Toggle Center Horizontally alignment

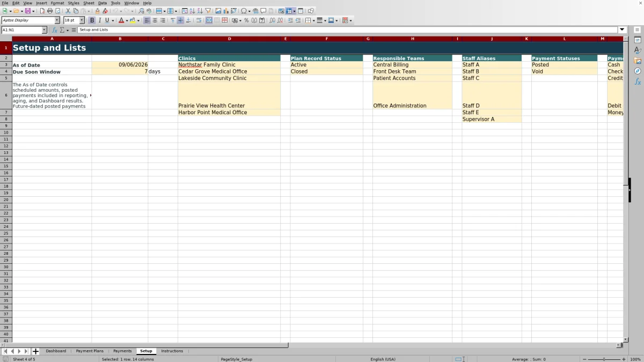pos(155,20)
